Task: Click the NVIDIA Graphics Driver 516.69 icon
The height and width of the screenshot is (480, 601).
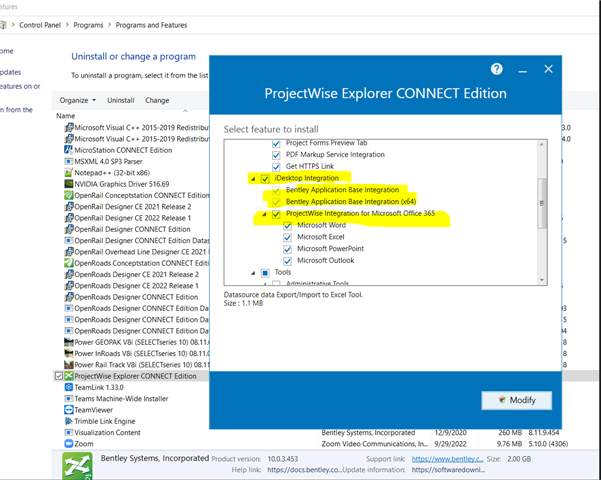Action: point(69,184)
